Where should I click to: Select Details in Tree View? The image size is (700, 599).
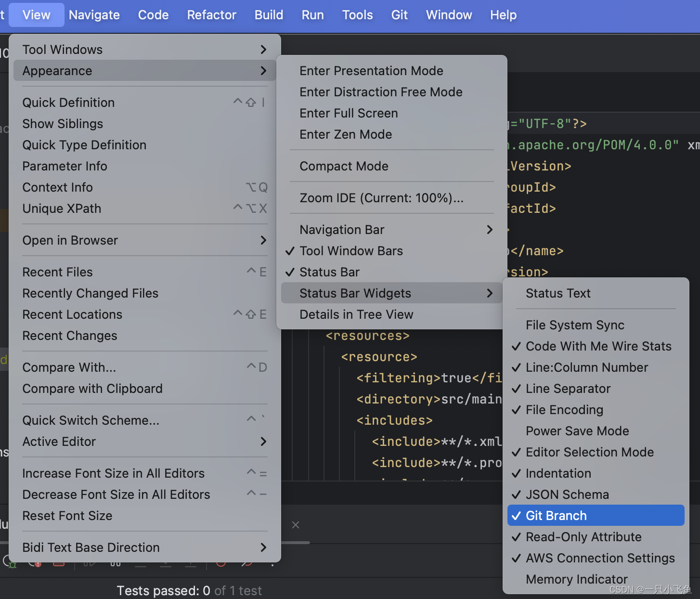coord(392,314)
